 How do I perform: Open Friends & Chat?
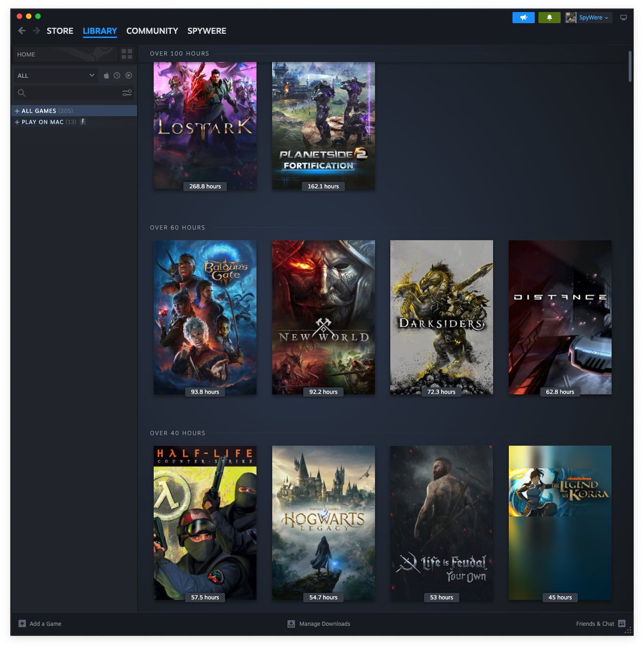point(595,624)
